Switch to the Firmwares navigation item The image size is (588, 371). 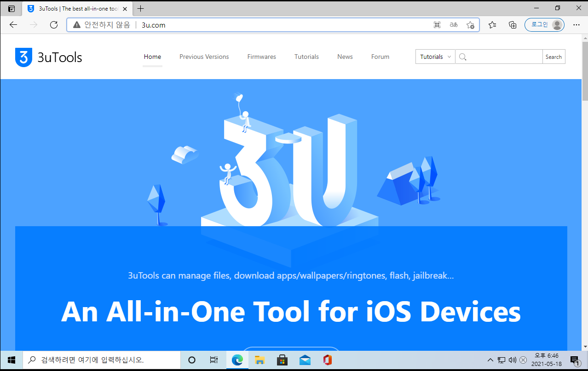[x=261, y=57]
